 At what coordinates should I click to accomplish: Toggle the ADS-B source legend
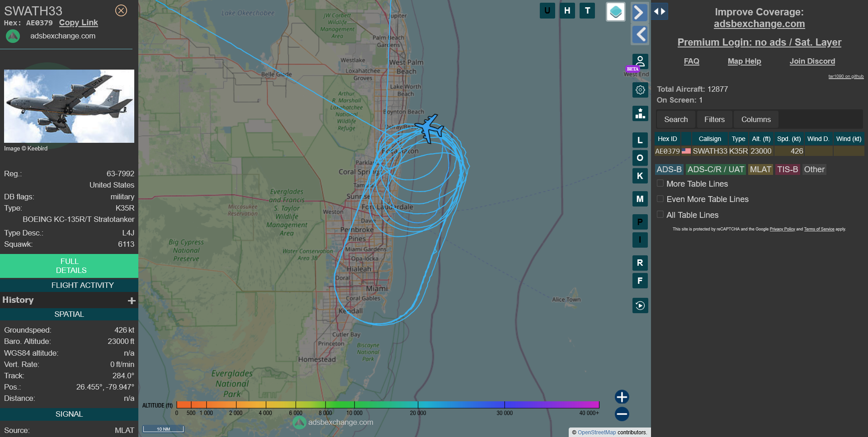point(669,169)
